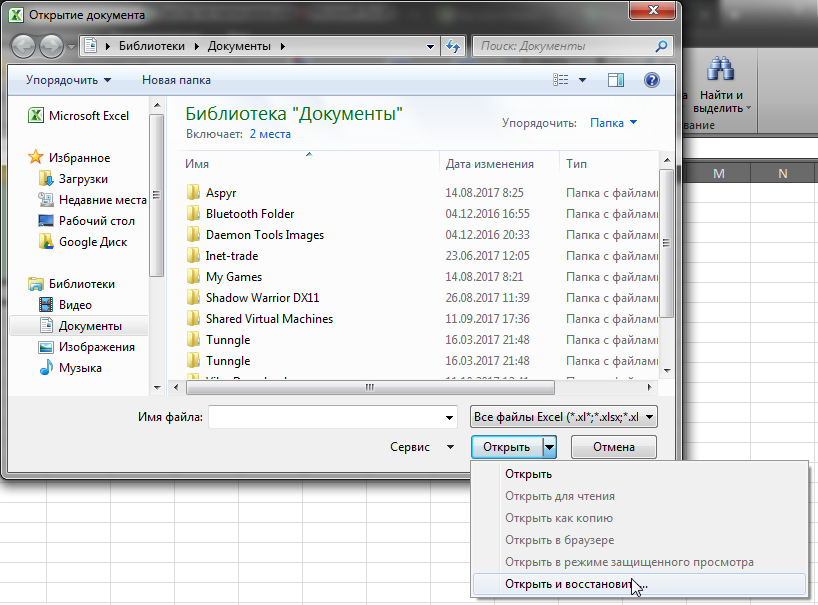Expand the Папка arrangement dropdown

(613, 123)
